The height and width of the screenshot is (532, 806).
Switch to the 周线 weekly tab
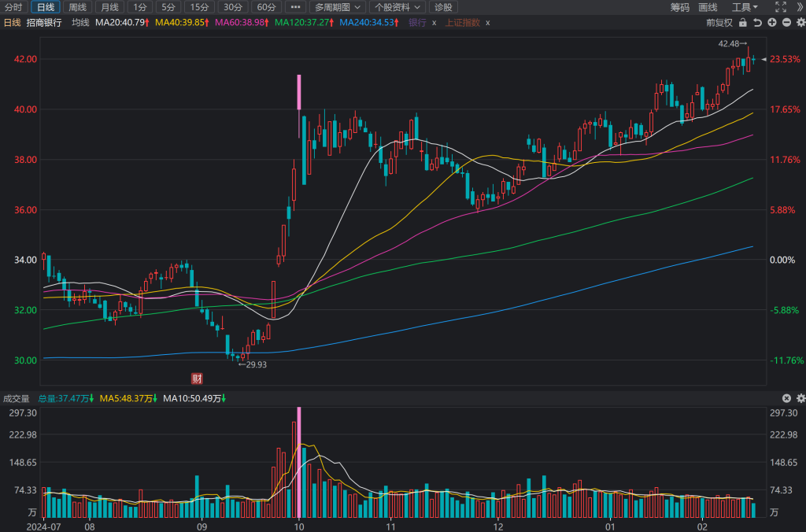point(77,7)
